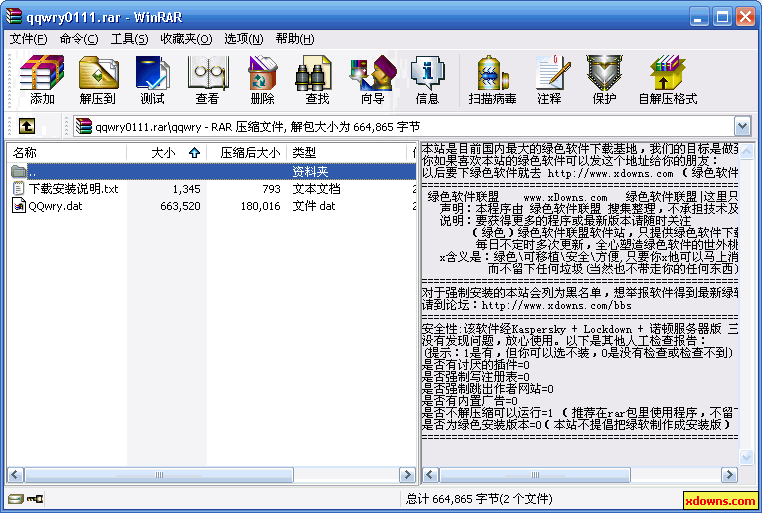Click the 文本文档 type cell
The height and width of the screenshot is (513, 762).
point(316,188)
